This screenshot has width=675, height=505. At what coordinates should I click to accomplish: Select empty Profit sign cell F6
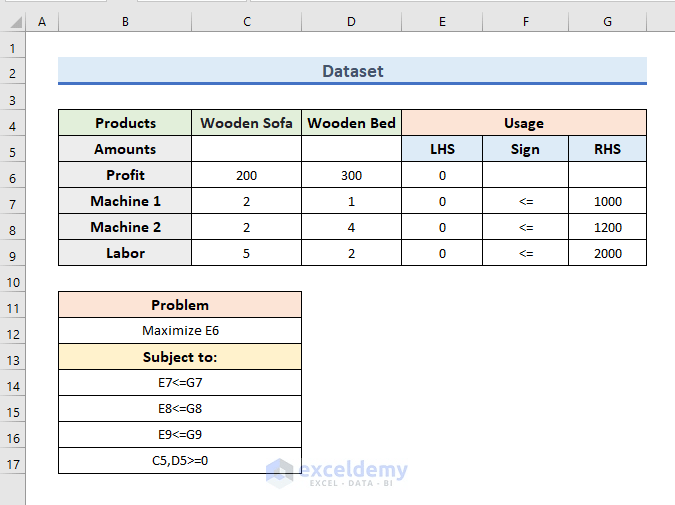tap(526, 175)
